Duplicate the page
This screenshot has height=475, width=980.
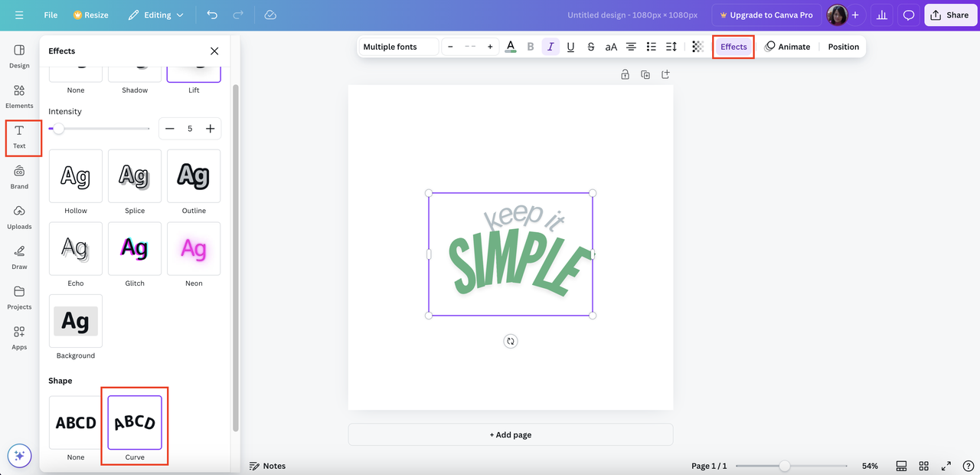(645, 74)
